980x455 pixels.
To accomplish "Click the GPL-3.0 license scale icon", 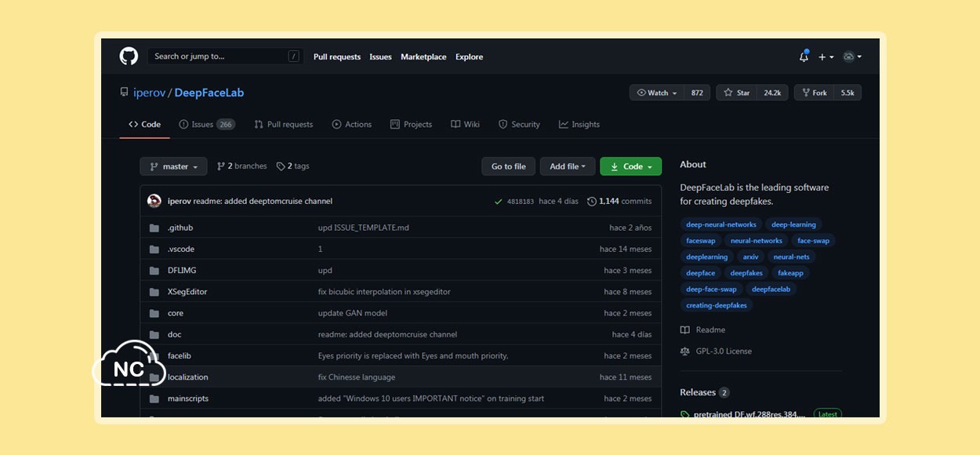I will [x=685, y=351].
